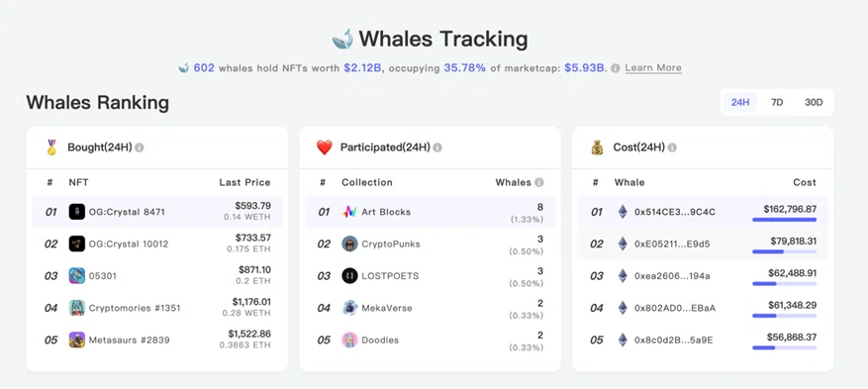The width and height of the screenshot is (868, 389).
Task: Open the Doodles collection row
Action: (431, 340)
